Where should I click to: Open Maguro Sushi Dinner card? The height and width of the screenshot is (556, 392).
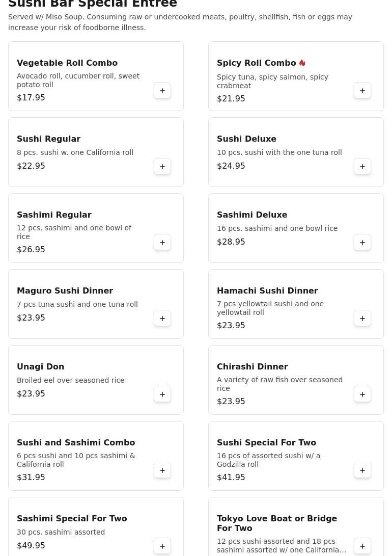76,304
